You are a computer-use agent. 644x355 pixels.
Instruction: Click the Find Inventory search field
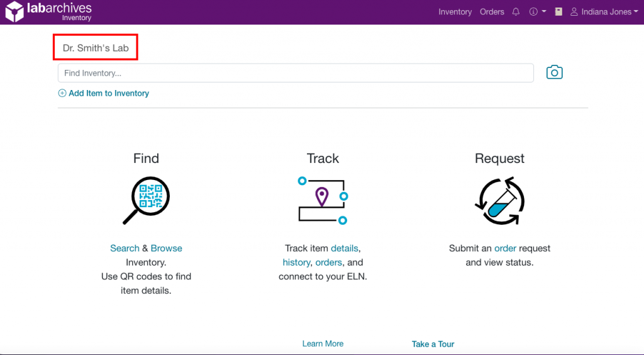(x=296, y=73)
